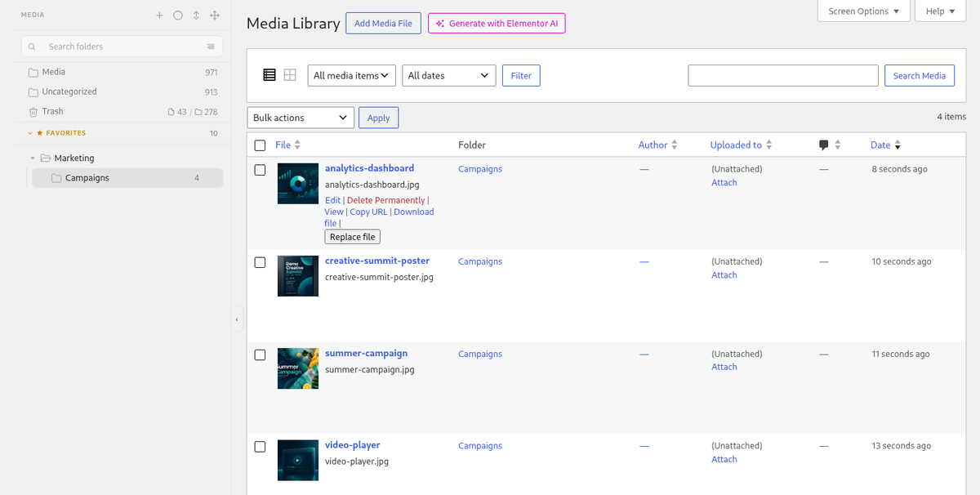Click Attach in the creative-summit-poster row
The image size is (980, 495).
coord(724,275)
